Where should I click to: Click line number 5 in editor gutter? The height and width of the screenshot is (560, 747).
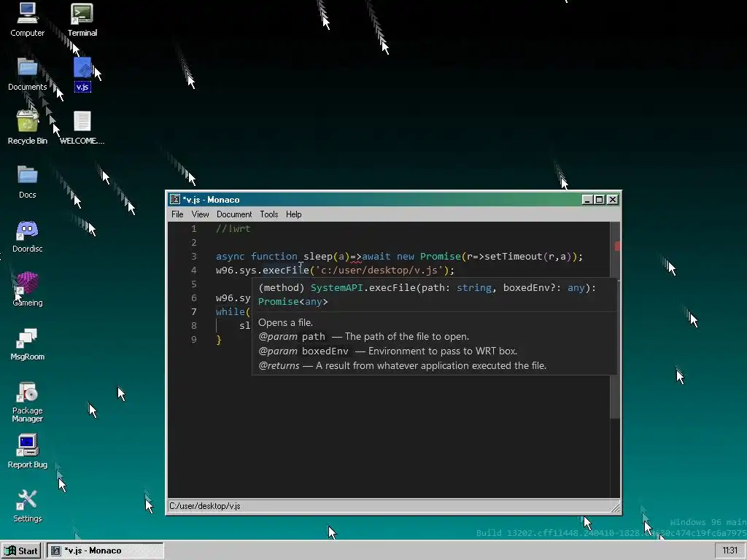pyautogui.click(x=194, y=284)
